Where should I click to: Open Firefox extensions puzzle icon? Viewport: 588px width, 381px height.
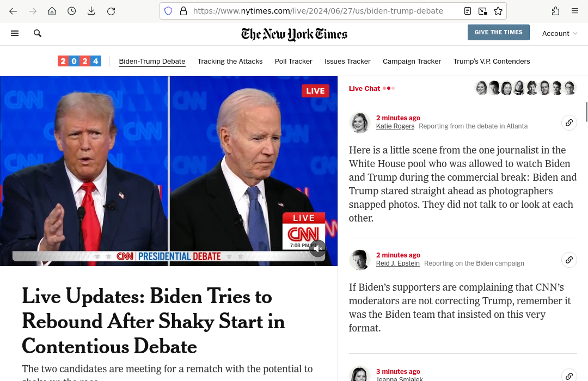coord(555,11)
